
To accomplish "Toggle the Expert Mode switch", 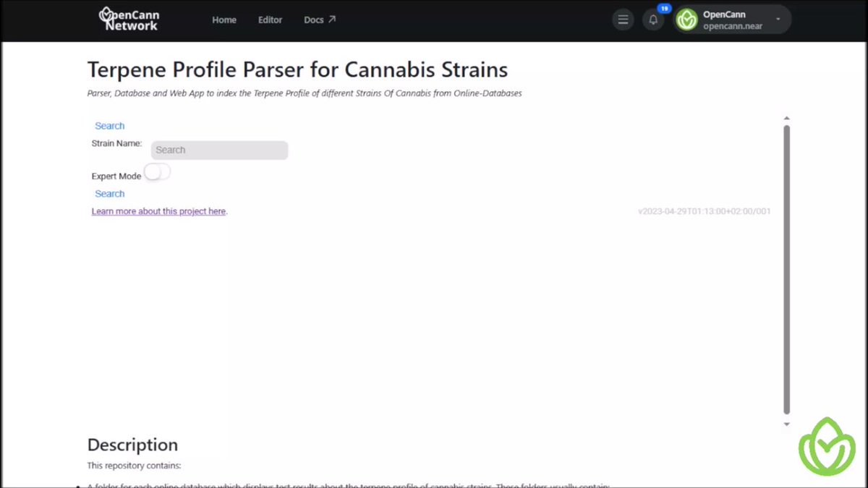I will [x=157, y=172].
